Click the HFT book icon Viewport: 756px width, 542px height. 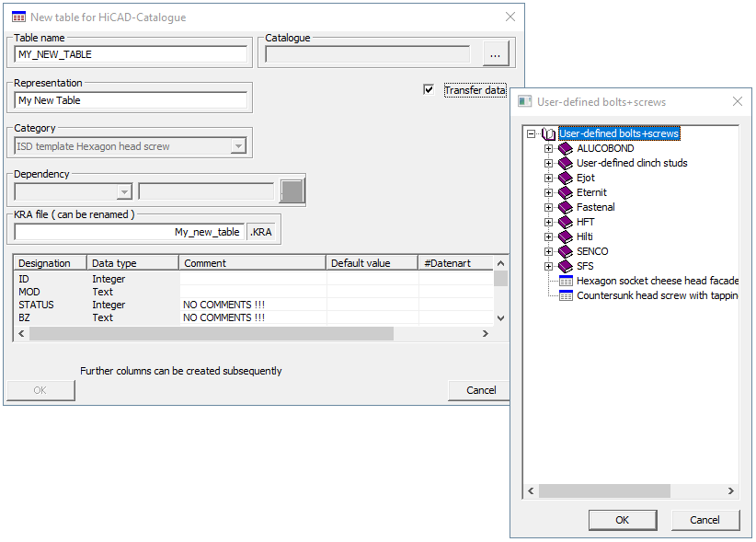(565, 223)
